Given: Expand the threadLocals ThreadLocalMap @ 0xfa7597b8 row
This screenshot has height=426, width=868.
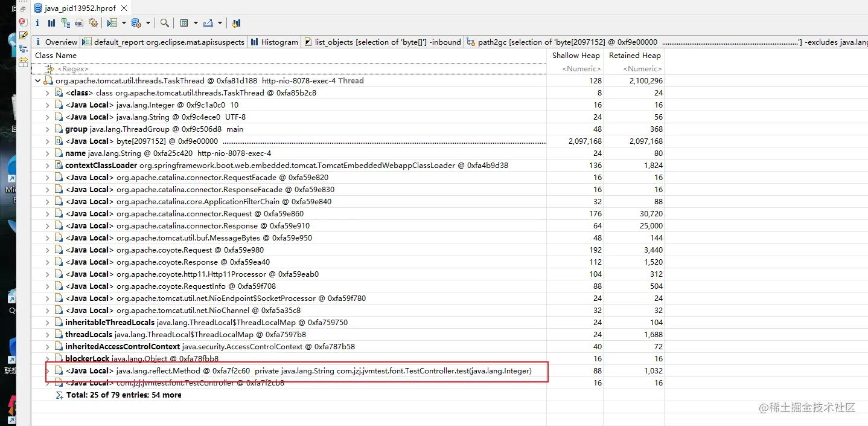Looking at the screenshot, I should 48,334.
